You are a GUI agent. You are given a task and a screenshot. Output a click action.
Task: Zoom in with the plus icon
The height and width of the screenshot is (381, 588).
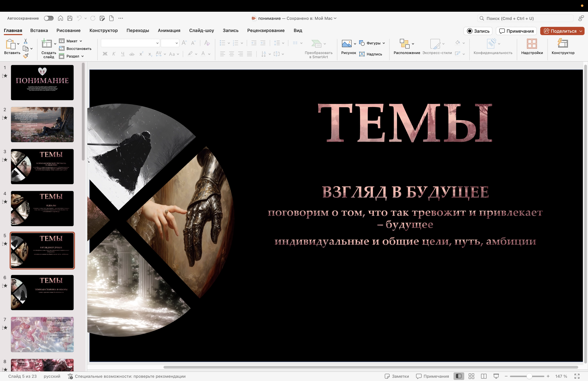[x=548, y=376]
